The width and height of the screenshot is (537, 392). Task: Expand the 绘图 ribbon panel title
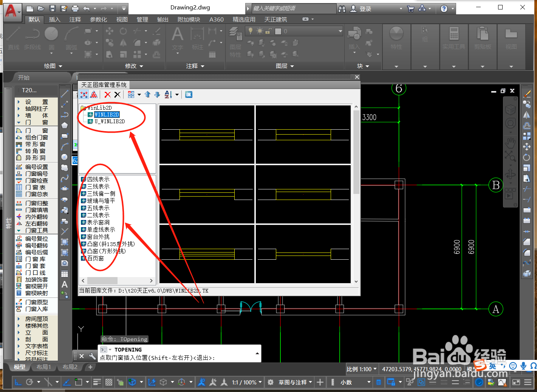coord(53,66)
